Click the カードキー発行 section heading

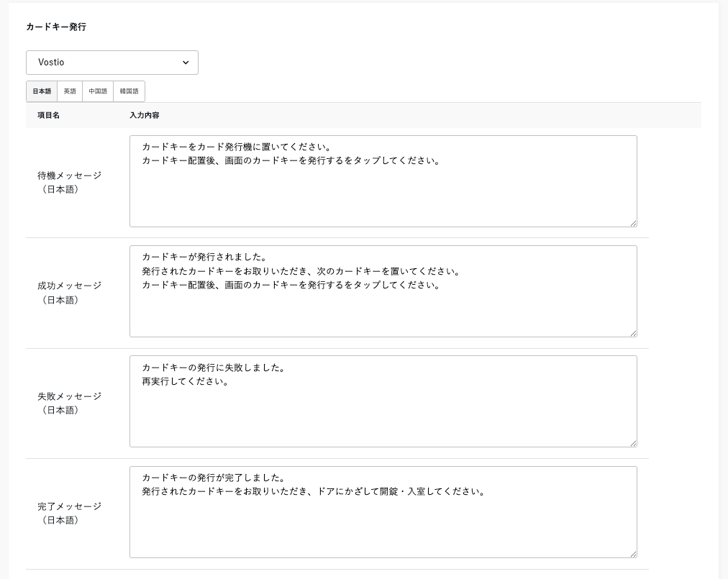tap(56, 27)
